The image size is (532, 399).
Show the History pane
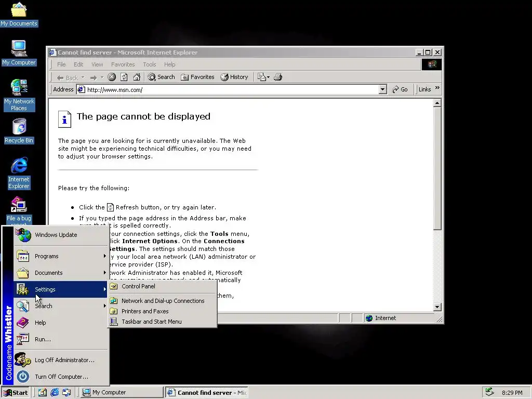coord(234,77)
